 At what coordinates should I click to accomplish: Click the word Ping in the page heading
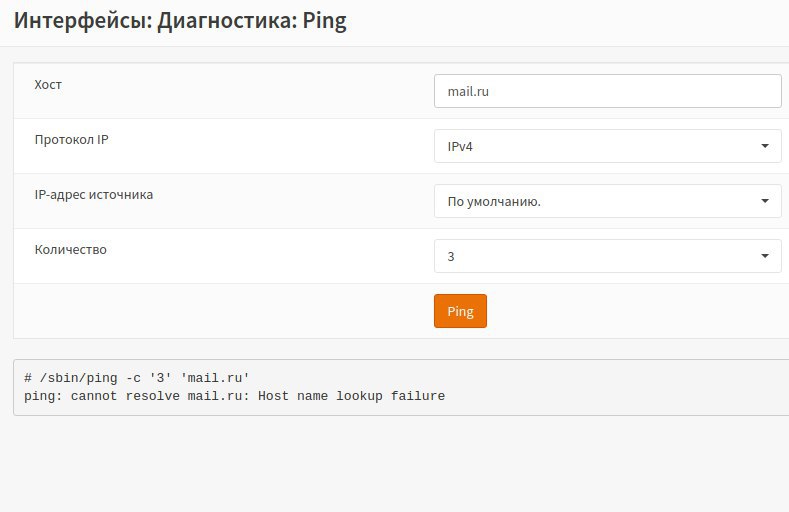point(325,21)
